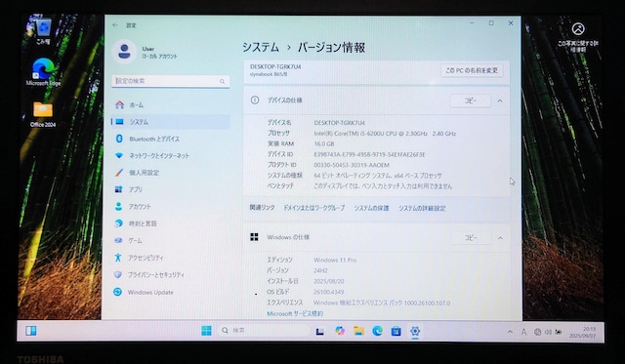
Task: Select the デバイス ID value text
Action: pyautogui.click(x=369, y=154)
